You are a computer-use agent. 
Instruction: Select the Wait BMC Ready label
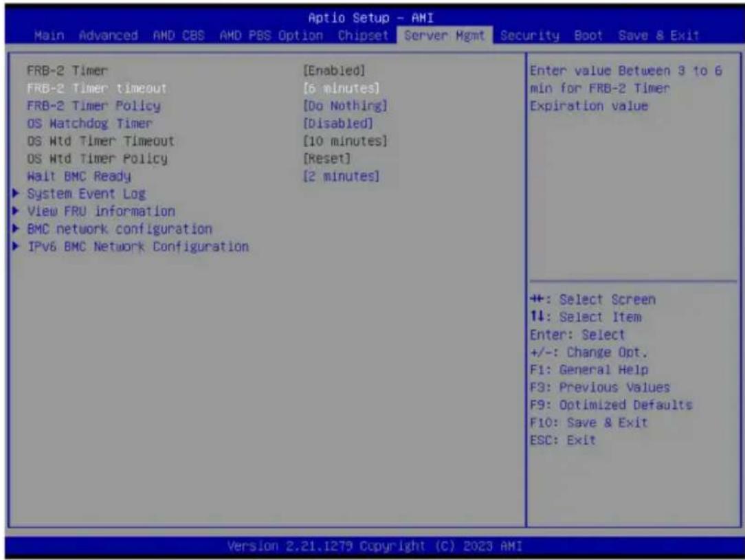[79, 176]
